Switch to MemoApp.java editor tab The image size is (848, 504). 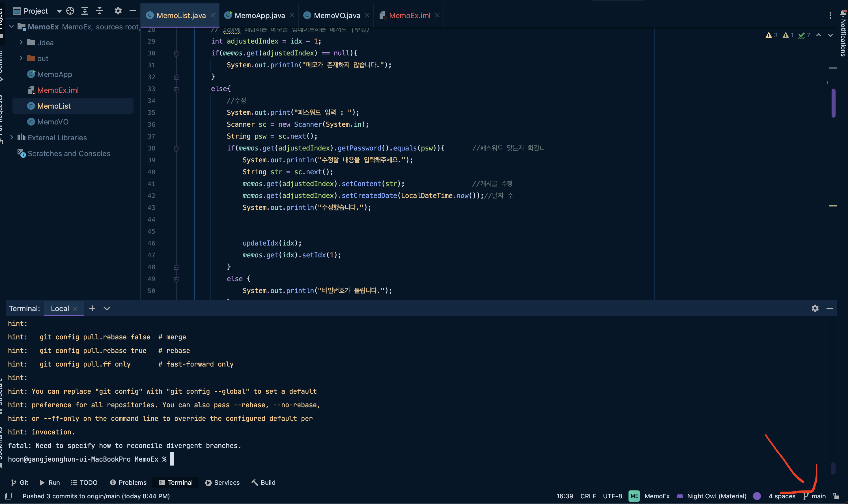259,15
